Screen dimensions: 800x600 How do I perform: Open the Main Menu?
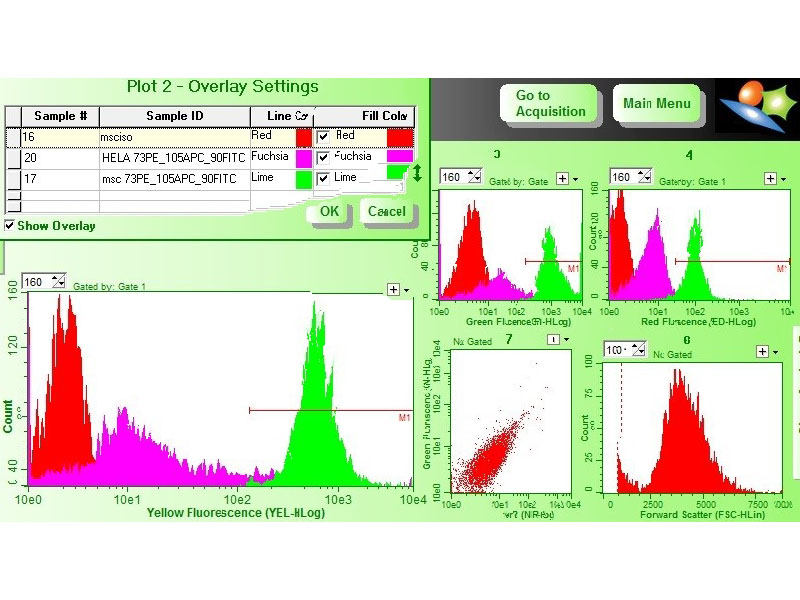[656, 104]
